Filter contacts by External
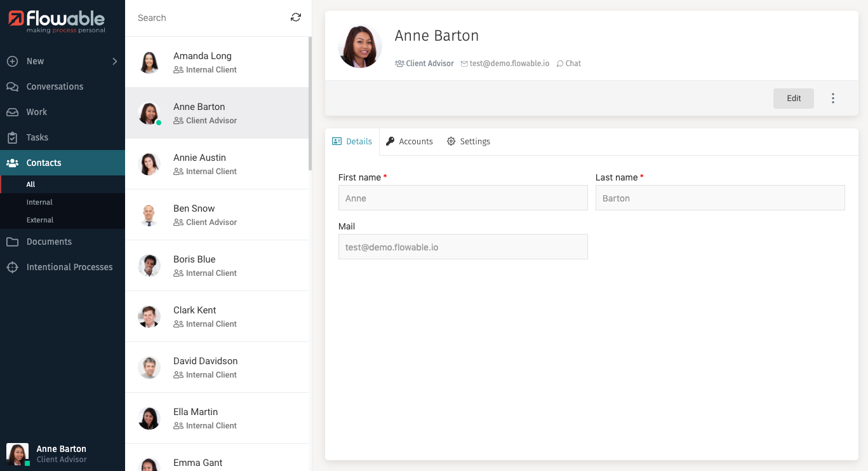The height and width of the screenshot is (471, 868). pyautogui.click(x=40, y=220)
